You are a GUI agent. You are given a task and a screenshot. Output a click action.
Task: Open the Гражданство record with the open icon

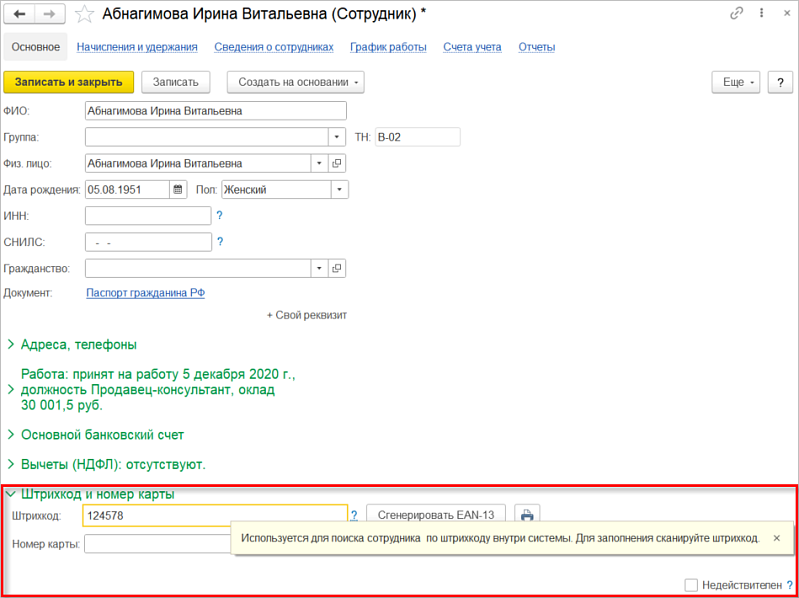pyautogui.click(x=337, y=268)
